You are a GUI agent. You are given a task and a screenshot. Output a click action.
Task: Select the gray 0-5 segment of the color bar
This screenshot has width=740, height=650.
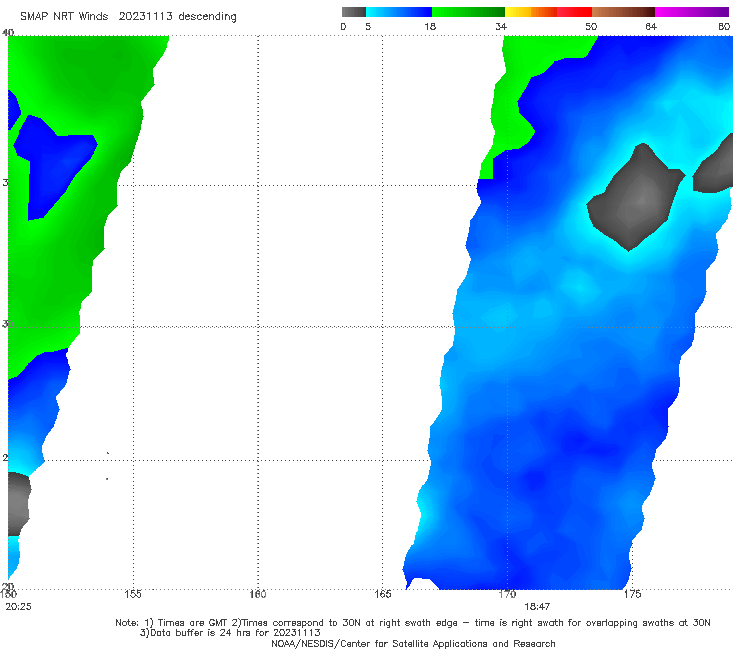point(354,12)
